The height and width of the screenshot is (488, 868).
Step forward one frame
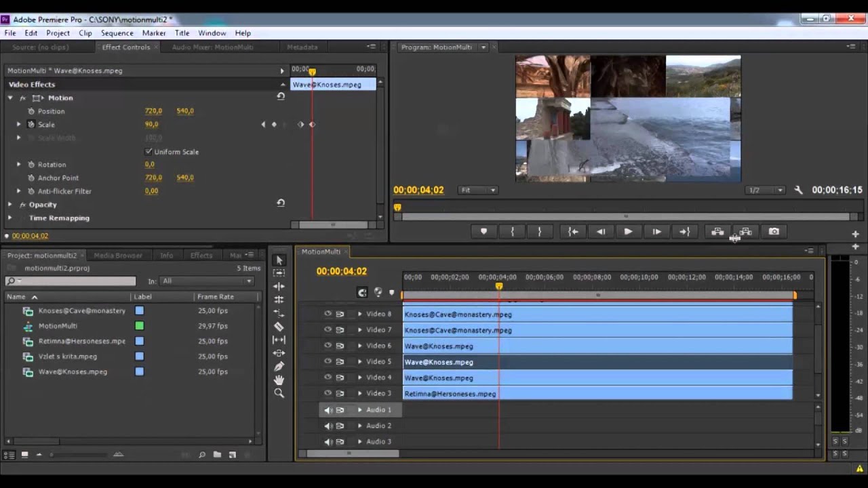(656, 232)
